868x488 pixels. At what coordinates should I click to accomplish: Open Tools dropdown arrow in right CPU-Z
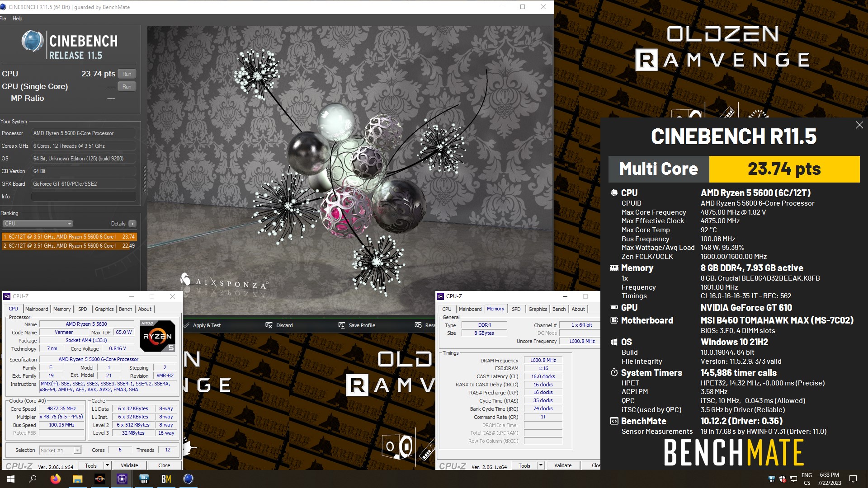(541, 465)
